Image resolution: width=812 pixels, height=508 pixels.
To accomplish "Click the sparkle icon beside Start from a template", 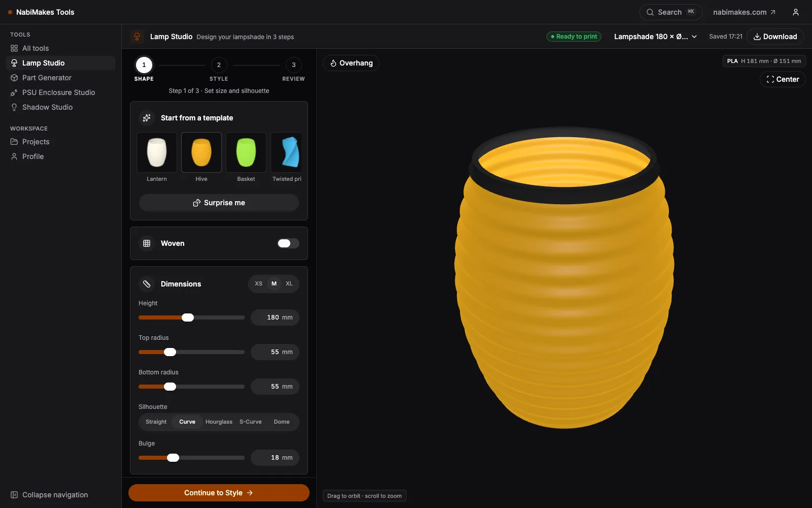I will pyautogui.click(x=147, y=118).
